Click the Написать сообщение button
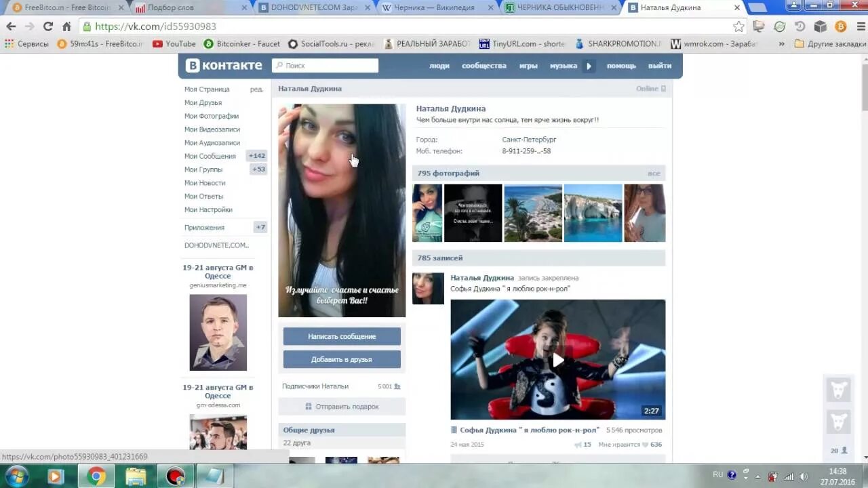Viewport: 868px width, 488px height. coord(342,336)
